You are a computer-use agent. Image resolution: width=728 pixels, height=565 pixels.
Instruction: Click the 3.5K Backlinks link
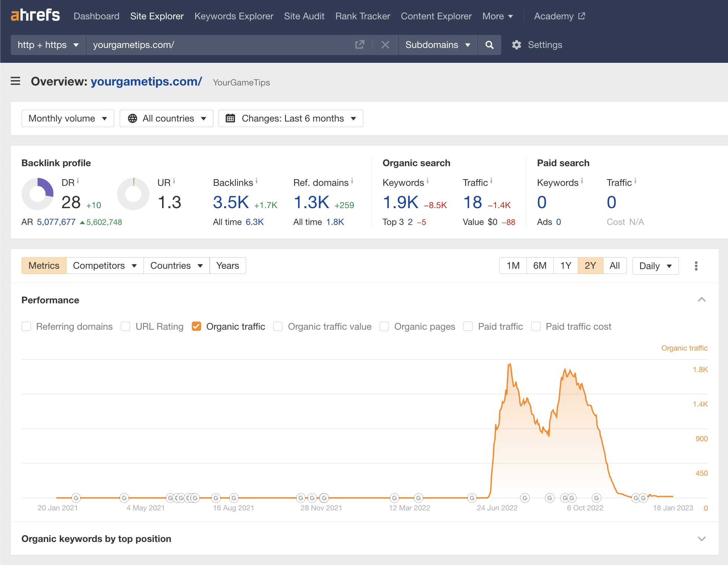231,202
